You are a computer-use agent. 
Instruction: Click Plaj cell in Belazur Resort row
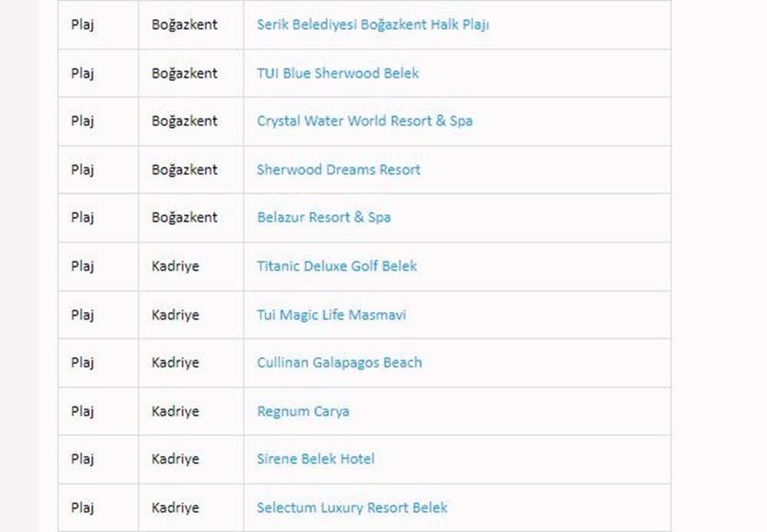coord(82,218)
